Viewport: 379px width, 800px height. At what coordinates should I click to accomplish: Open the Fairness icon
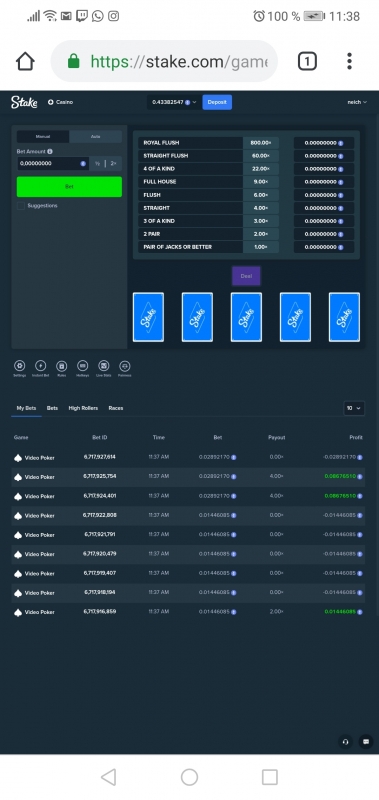[124, 366]
